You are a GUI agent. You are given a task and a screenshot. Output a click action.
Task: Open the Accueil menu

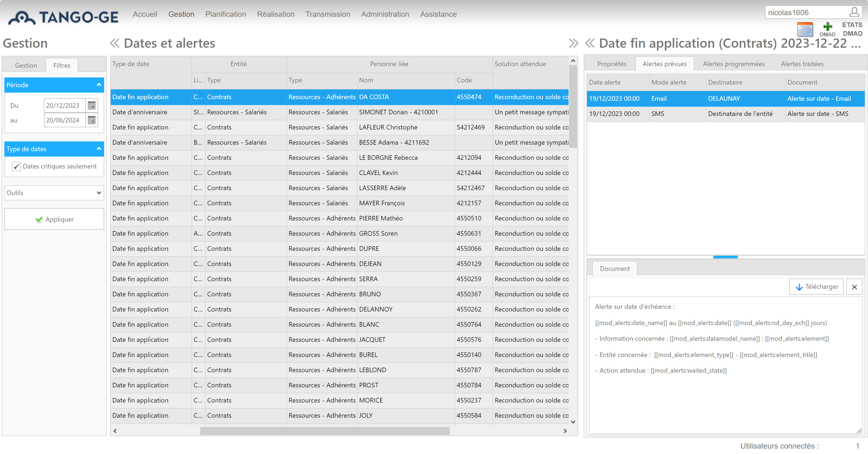coord(145,14)
